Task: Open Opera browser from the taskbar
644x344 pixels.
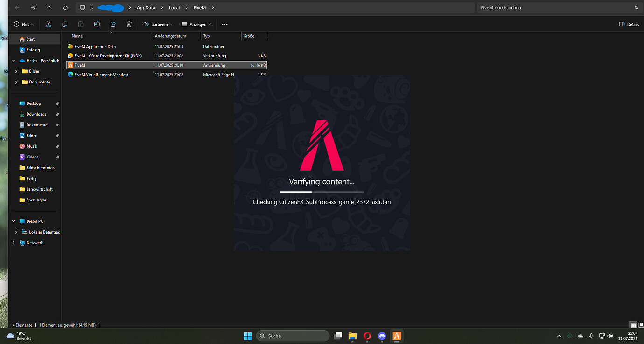Action: click(367, 336)
